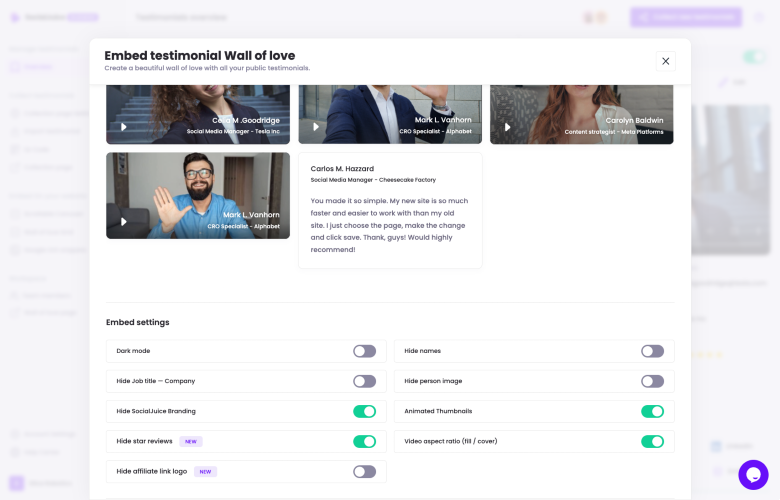
Task: Open the Carolyn Baldwin testimonial thumbnail
Action: click(582, 114)
